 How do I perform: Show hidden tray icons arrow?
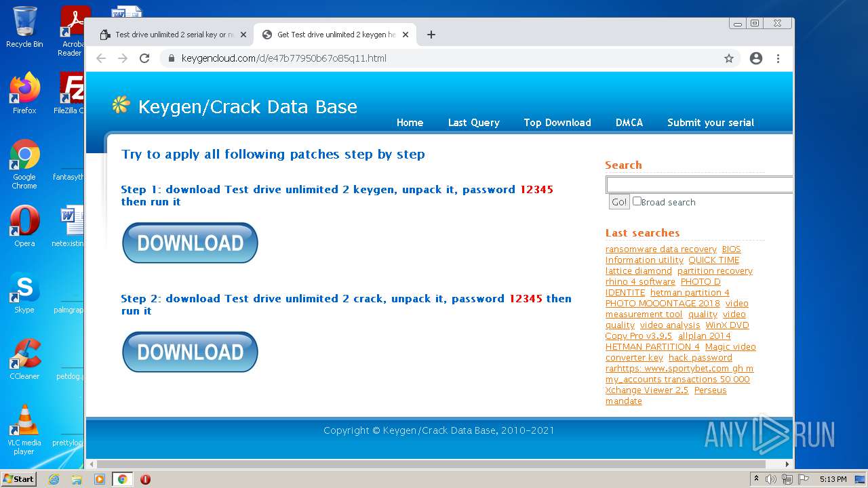(756, 479)
